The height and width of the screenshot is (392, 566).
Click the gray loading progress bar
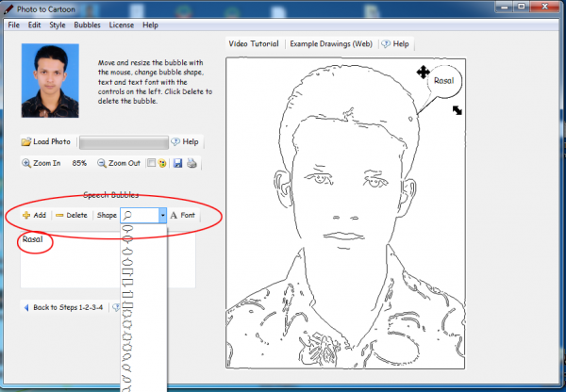124,142
